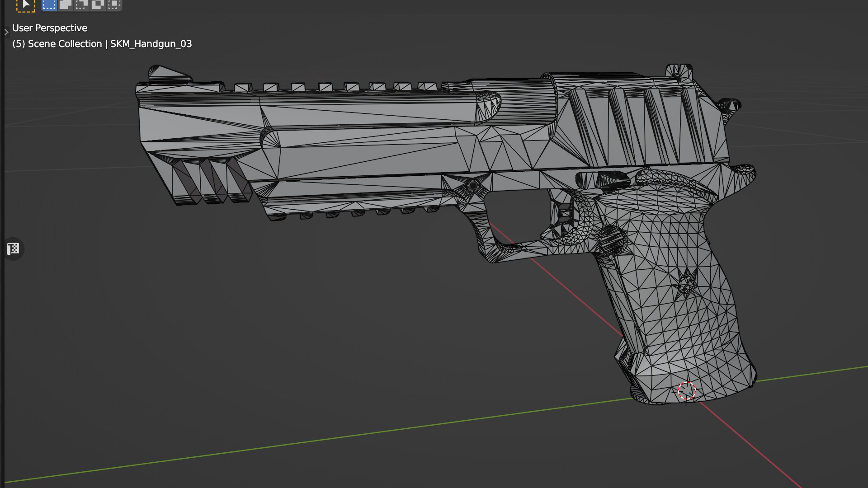
Task: Choose the Subtract Selection mode icon
Action: coord(82,5)
